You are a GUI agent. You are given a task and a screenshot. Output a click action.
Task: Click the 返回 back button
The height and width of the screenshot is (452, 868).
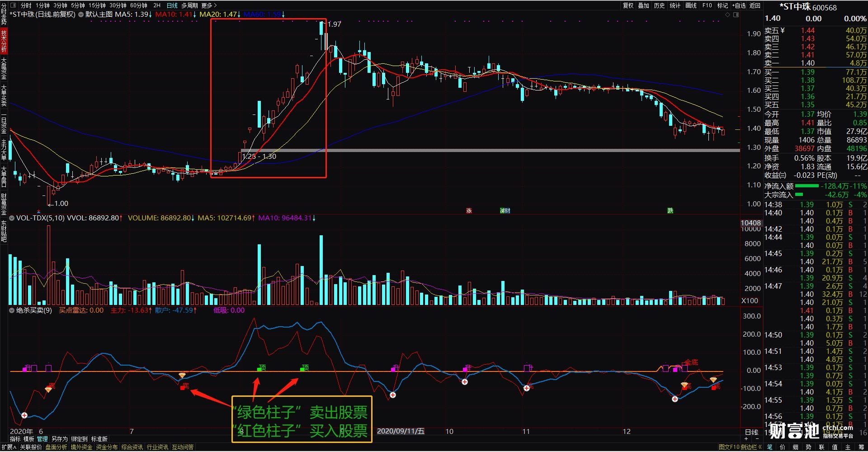(x=755, y=5)
